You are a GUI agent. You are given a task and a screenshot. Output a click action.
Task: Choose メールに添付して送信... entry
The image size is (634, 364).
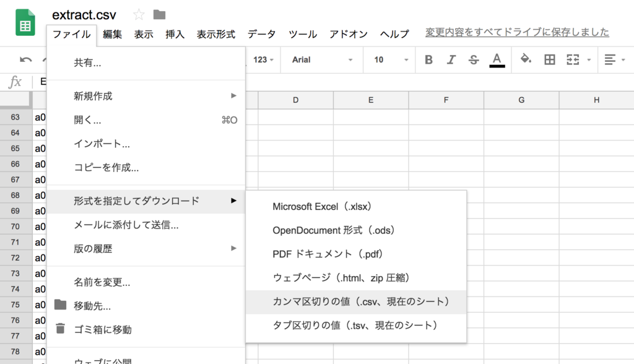(146, 225)
